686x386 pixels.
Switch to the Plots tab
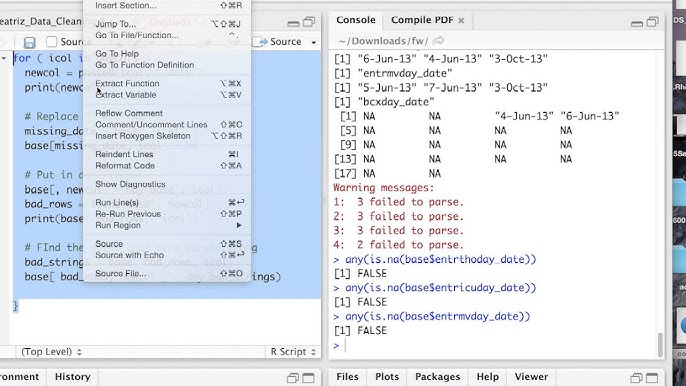click(387, 377)
